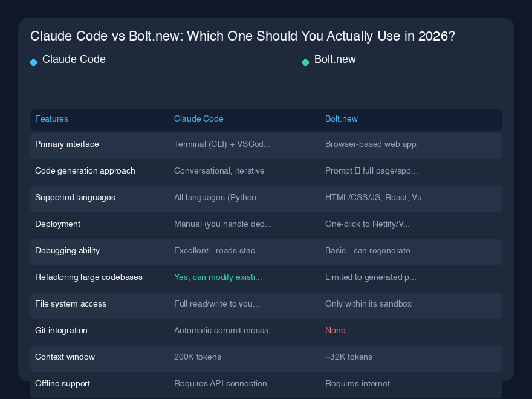The height and width of the screenshot is (399, 532).
Task: Click the Claude Code column header
Action: [198, 118]
